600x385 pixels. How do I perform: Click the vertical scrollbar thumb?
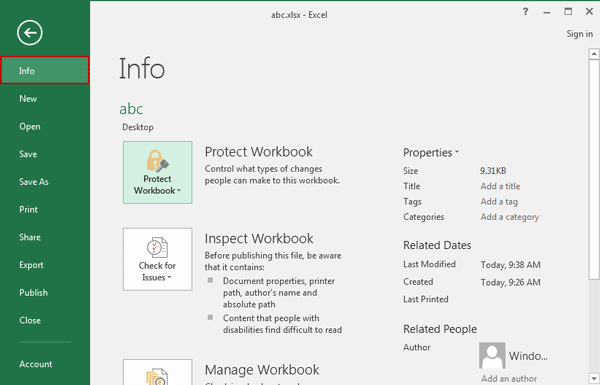point(594,169)
